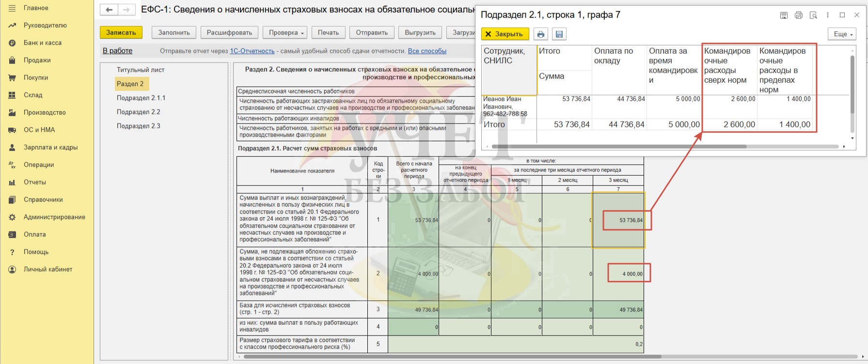Click the save icon in popup title bar

784,15
